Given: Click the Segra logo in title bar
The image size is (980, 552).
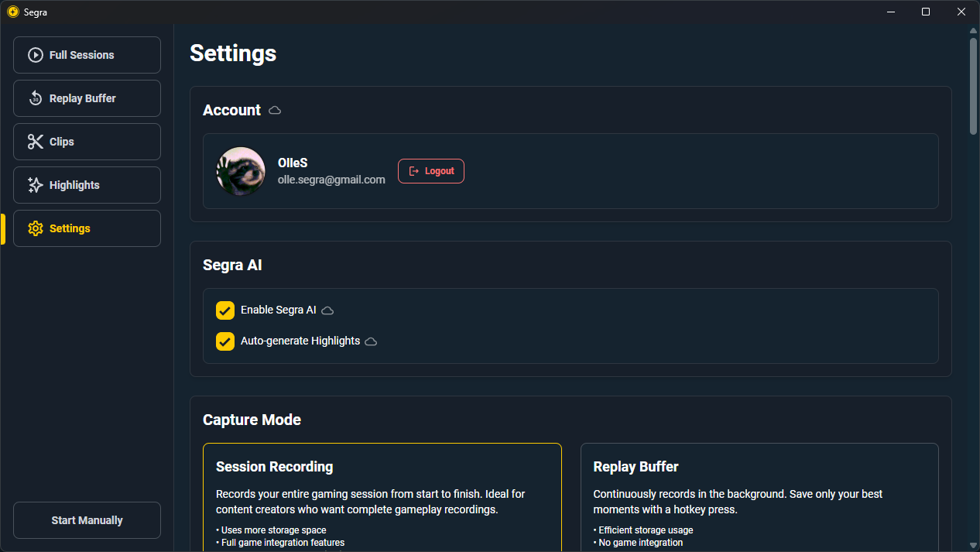Looking at the screenshot, I should pos(12,12).
